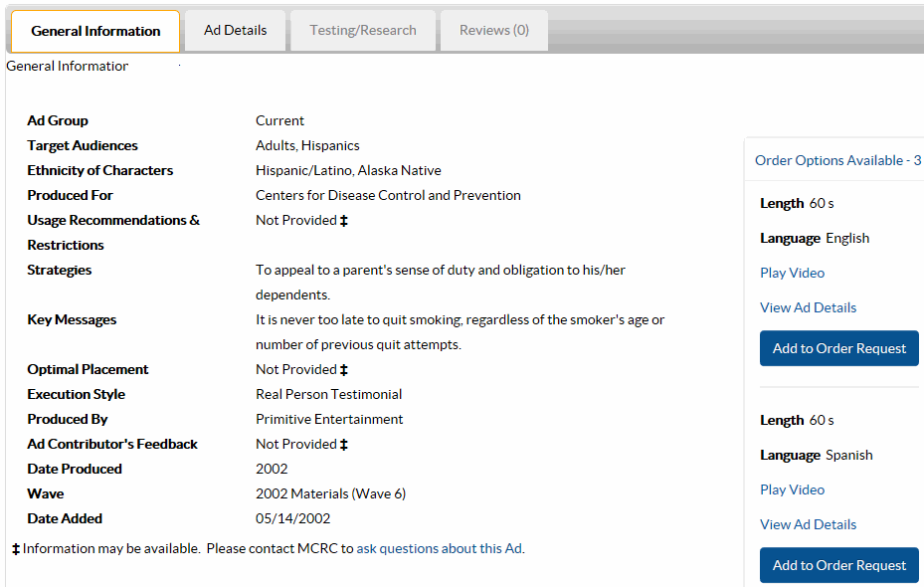The height and width of the screenshot is (587, 924).
Task: Open the 'ask questions about this Ad' link
Action: coord(439,548)
